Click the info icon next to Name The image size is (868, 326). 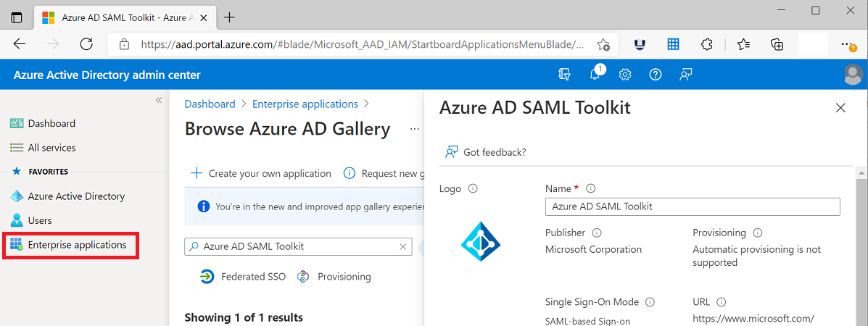pyautogui.click(x=591, y=188)
